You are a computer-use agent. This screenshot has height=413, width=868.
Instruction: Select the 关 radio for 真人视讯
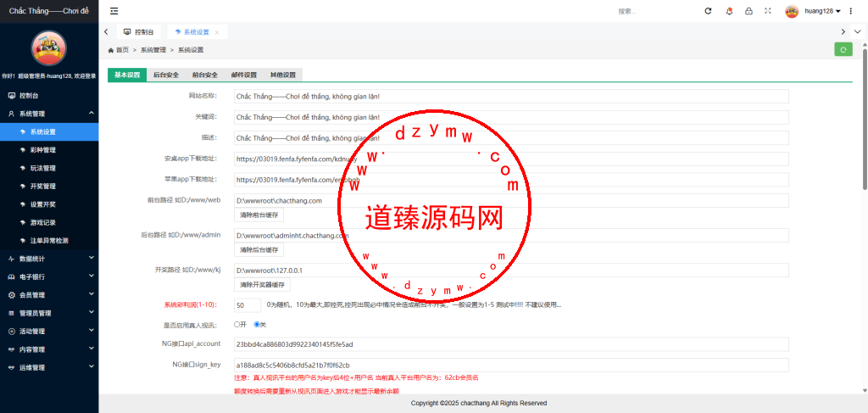coord(257,325)
